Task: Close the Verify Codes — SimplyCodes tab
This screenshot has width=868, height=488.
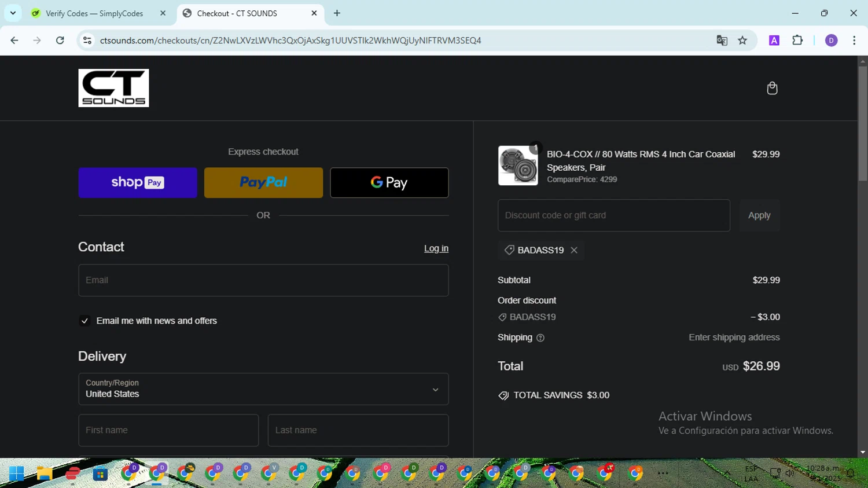Action: pyautogui.click(x=163, y=13)
